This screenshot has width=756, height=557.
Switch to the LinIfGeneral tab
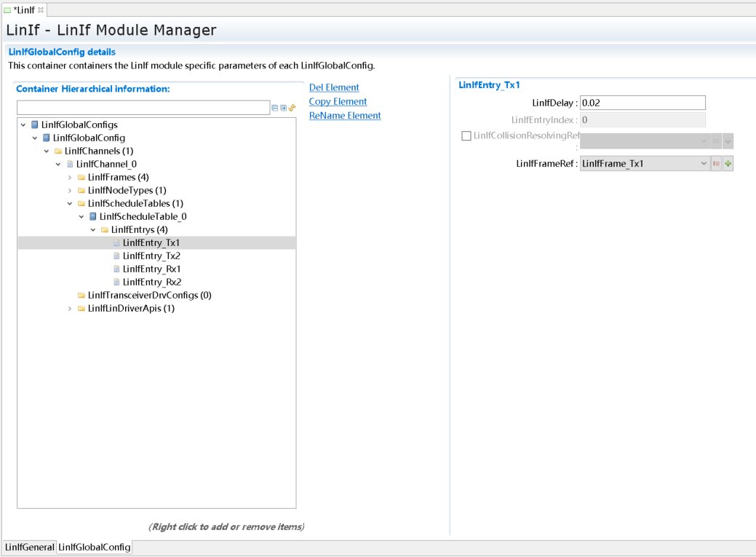pos(29,547)
